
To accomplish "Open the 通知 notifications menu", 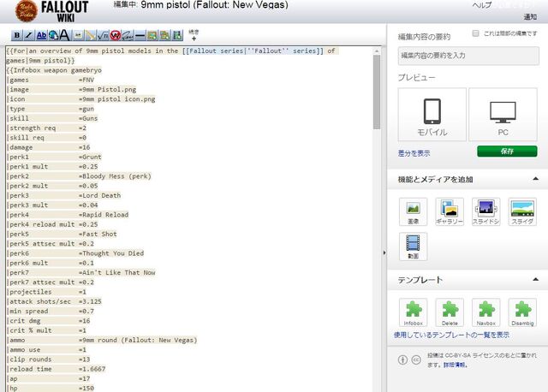I will click(x=530, y=17).
